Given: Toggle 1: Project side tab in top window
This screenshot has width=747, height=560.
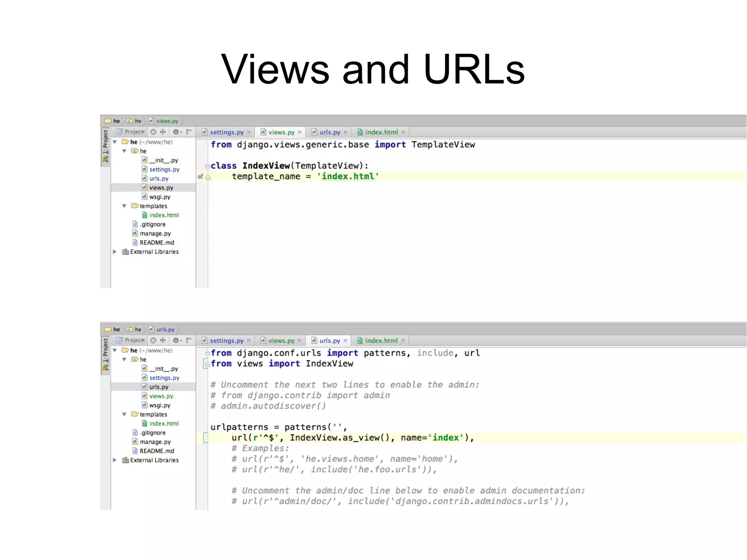Looking at the screenshot, I should point(105,147).
